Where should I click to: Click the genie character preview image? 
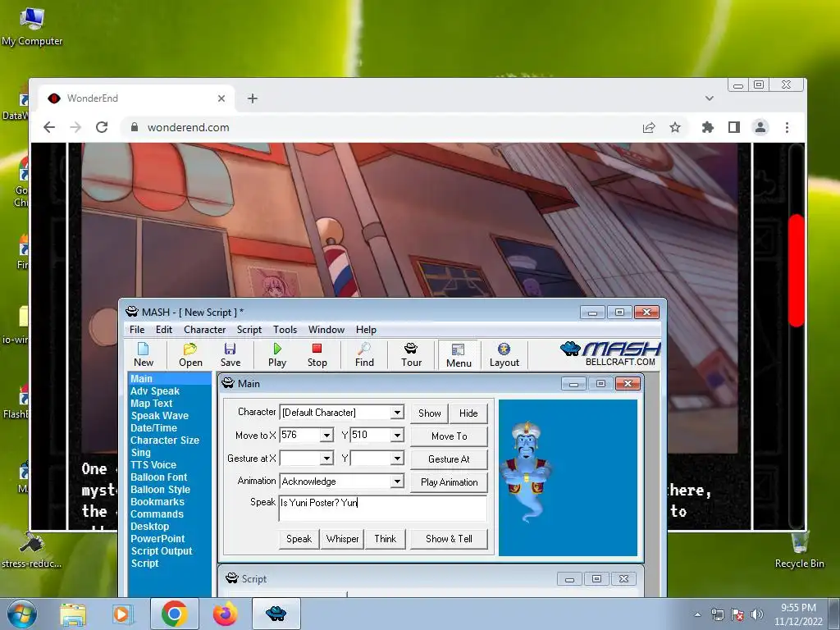[x=526, y=472]
